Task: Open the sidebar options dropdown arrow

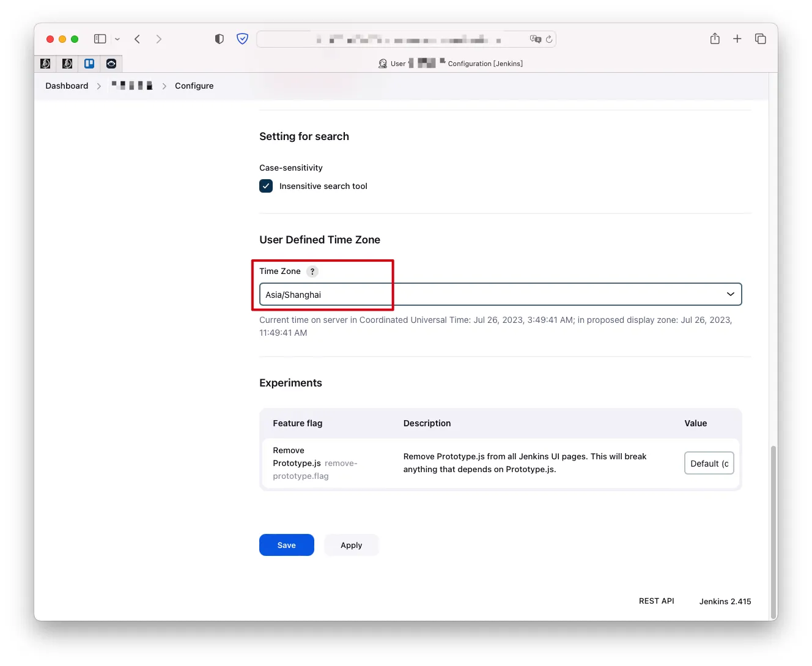Action: coord(117,39)
